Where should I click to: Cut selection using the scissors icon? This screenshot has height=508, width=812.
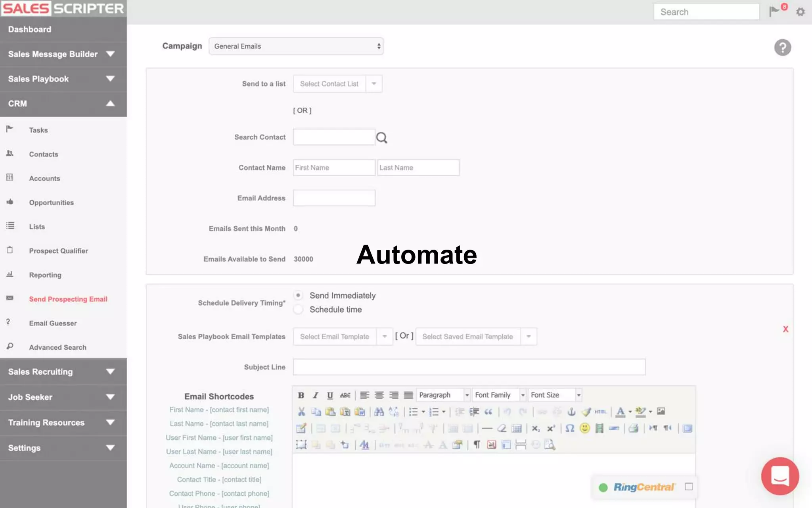[301, 412]
